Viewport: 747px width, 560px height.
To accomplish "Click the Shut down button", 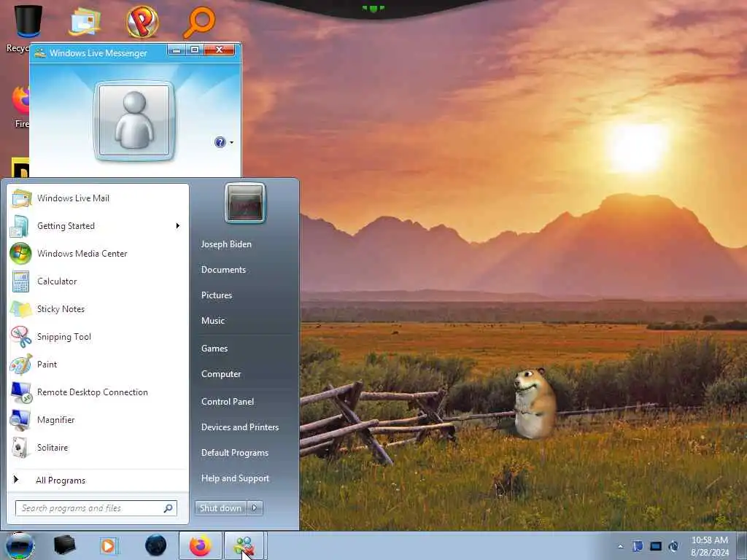I will click(x=221, y=508).
